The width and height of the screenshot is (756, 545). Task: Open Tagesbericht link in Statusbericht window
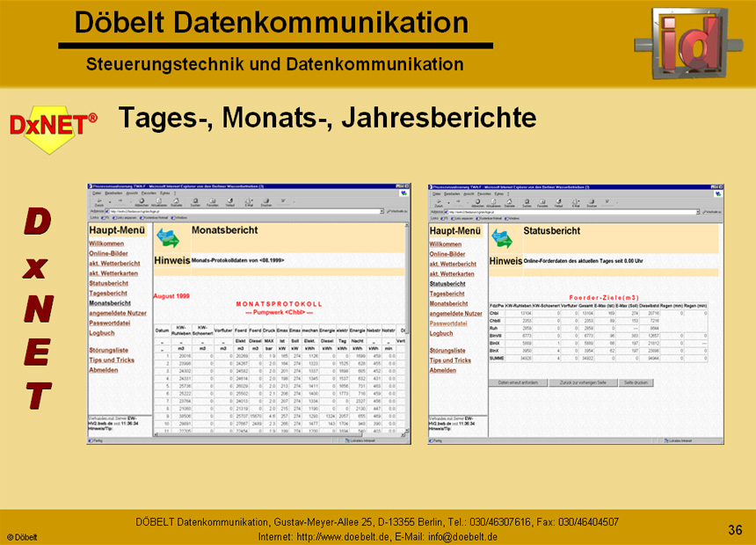[x=447, y=294]
